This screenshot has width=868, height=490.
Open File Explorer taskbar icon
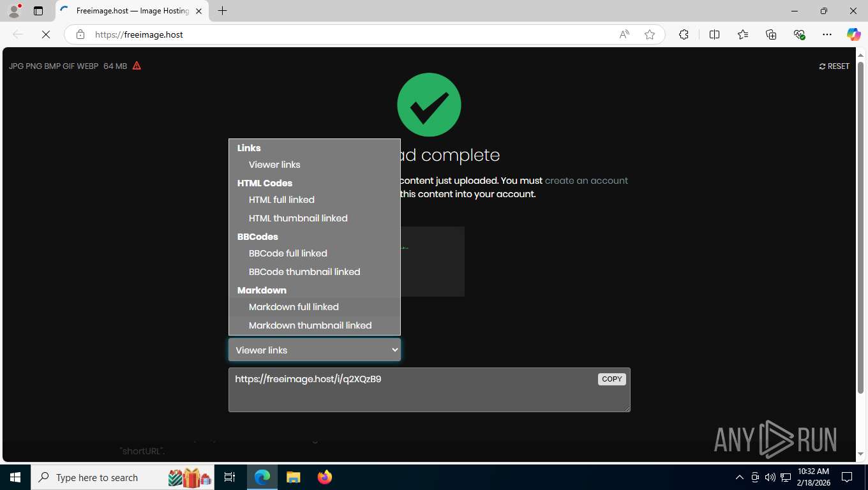pyautogui.click(x=293, y=477)
